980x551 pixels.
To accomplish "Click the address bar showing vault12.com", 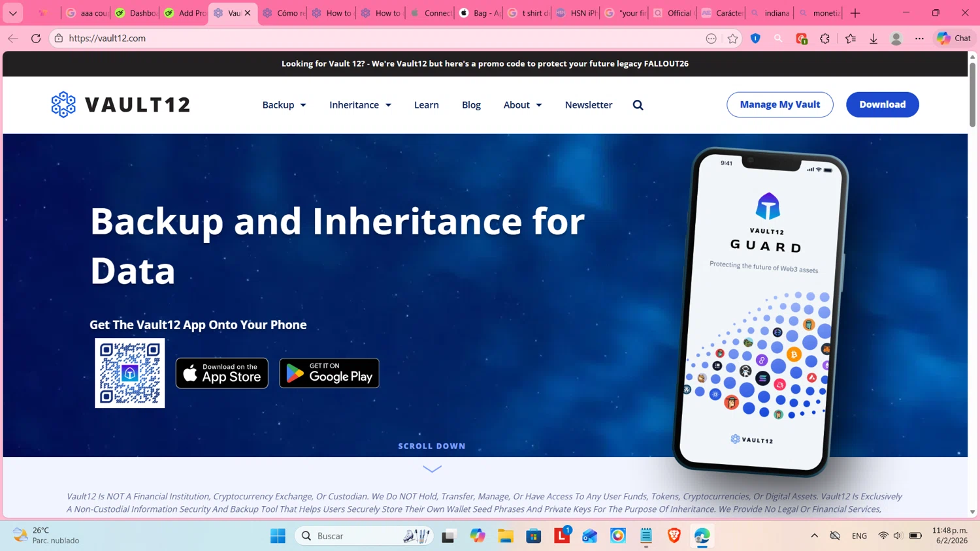I will point(379,39).
